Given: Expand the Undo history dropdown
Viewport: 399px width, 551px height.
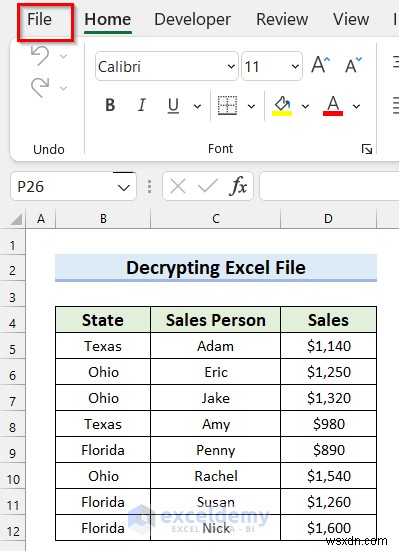Looking at the screenshot, I should pyautogui.click(x=63, y=56).
